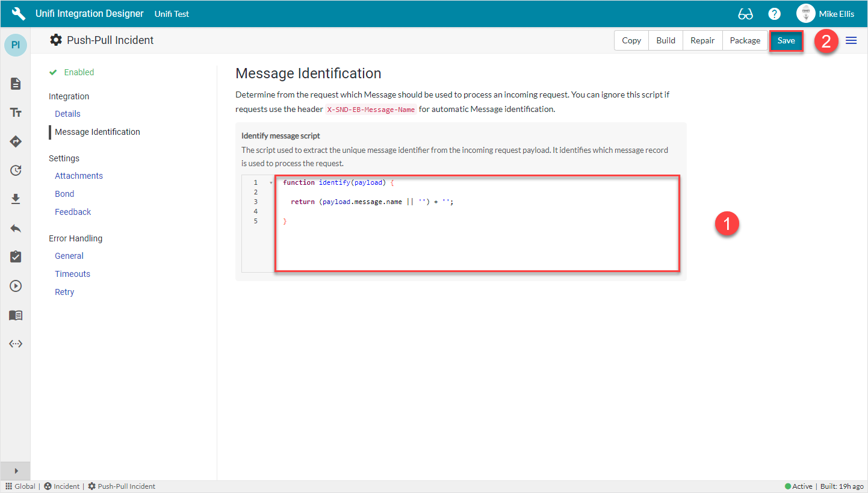Image resolution: width=868 pixels, height=493 pixels.
Task: Open the integration settings gear beside Push-Pull Incident
Action: [56, 40]
